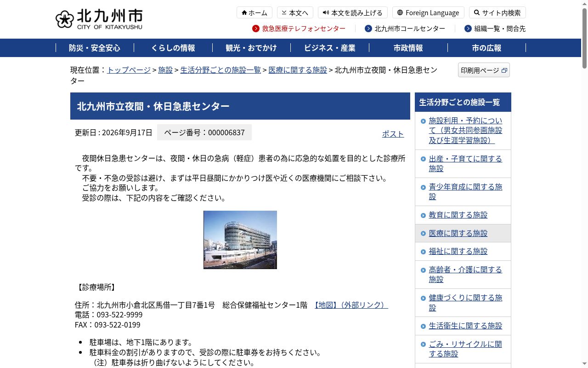588x368 pixels.
Task: Open Foreign Language options
Action: click(x=428, y=12)
